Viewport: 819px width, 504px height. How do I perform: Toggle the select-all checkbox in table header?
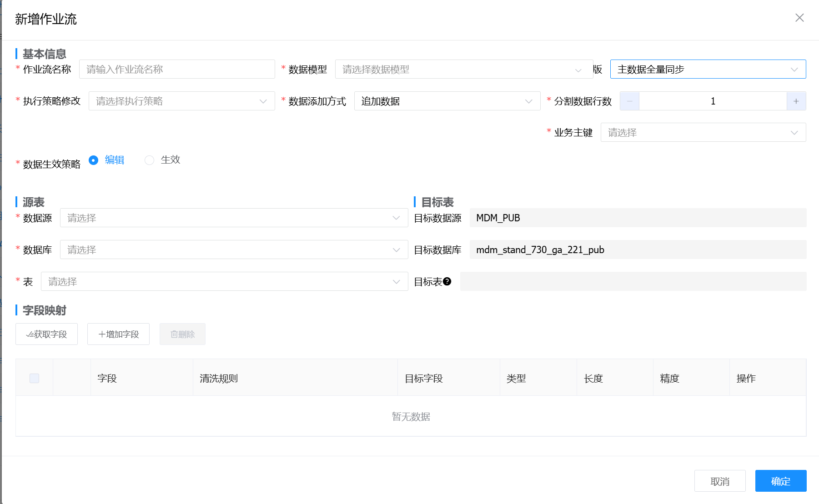[34, 378]
